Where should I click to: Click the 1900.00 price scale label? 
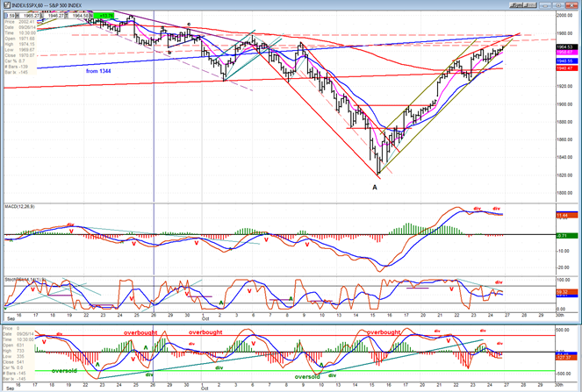[564, 104]
